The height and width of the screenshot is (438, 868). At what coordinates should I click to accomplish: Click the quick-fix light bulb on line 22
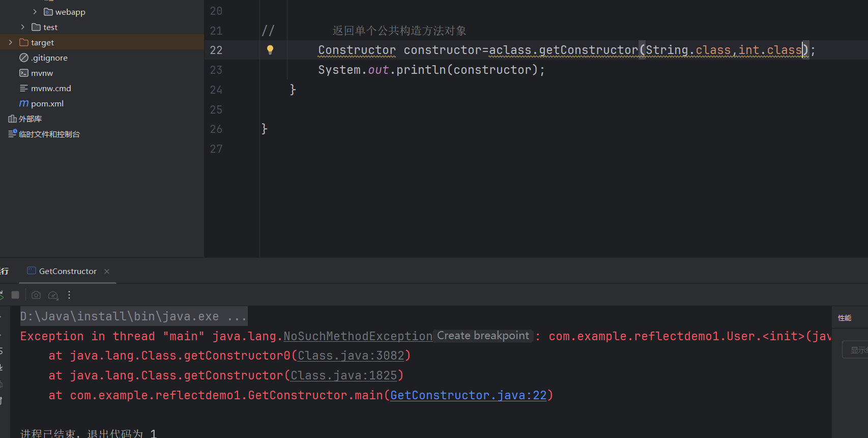(x=270, y=50)
